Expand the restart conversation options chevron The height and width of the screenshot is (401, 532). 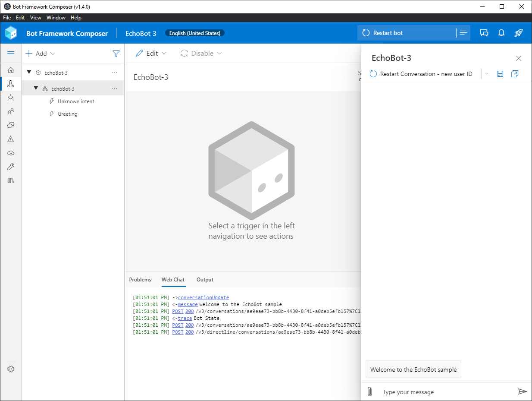tap(487, 74)
